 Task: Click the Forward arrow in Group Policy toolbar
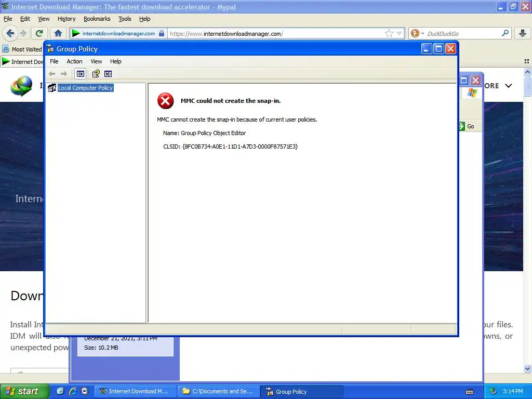64,74
